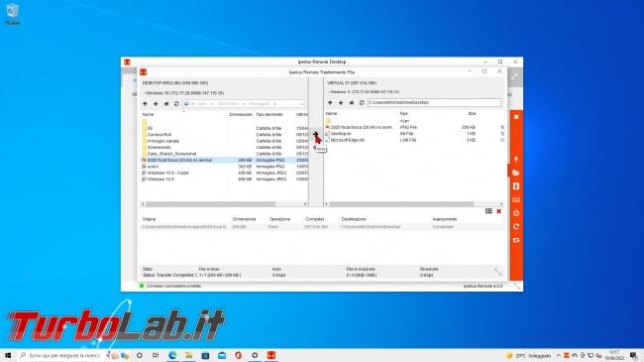The width and height of the screenshot is (644, 362).
Task: Click fullscreen expand icon in Remote Desktop window
Action: point(514,77)
